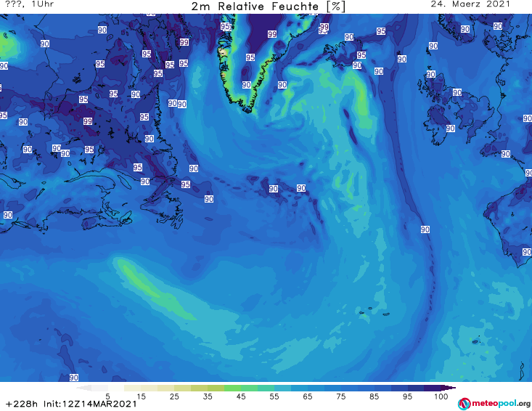Click the round meteopool logo icon
The width and height of the screenshot is (532, 411).
[x=465, y=404]
